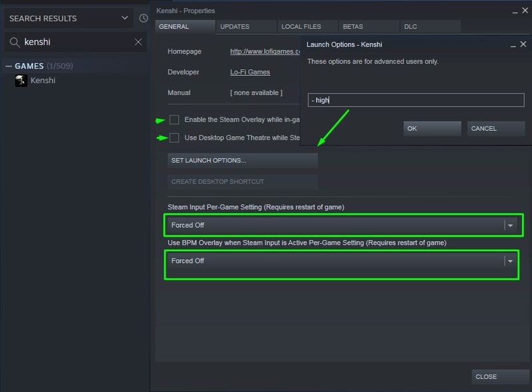Viewport: 532px width, 392px height.
Task: Click the '[ none available ]' manual text
Action: (x=256, y=92)
